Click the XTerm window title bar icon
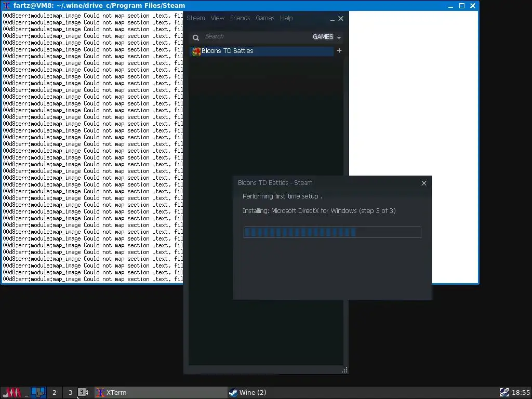This screenshot has width=532, height=399. click(6, 5)
